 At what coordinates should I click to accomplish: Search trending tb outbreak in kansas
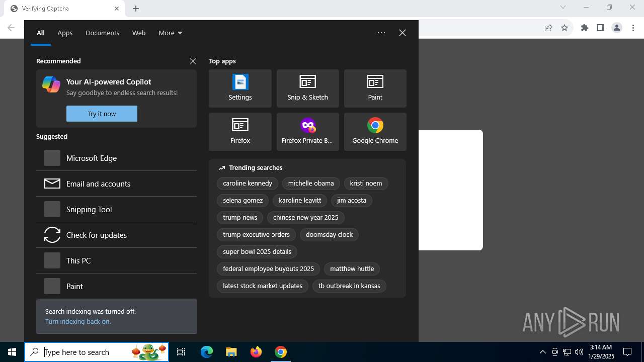(349, 286)
